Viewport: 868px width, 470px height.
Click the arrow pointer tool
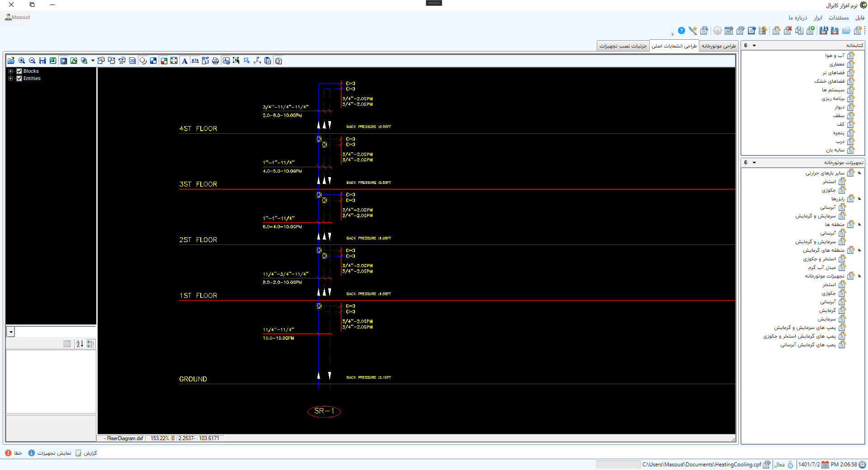pyautogui.click(x=247, y=61)
